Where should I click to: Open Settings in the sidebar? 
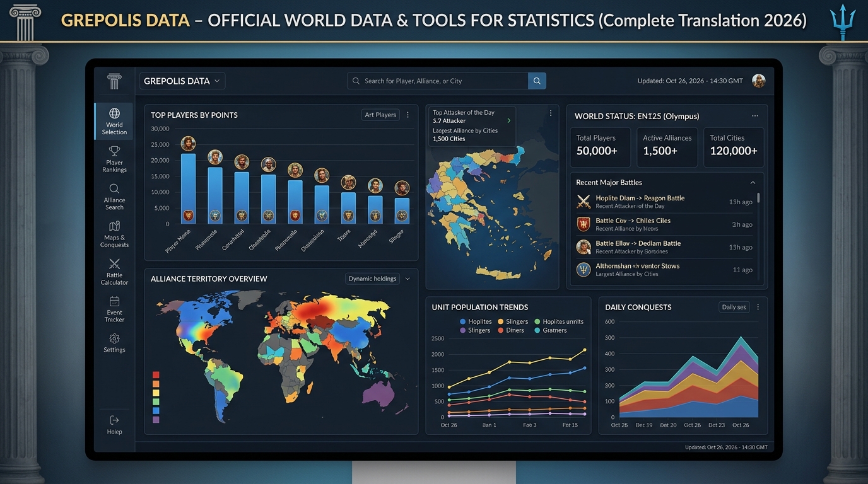coord(114,343)
